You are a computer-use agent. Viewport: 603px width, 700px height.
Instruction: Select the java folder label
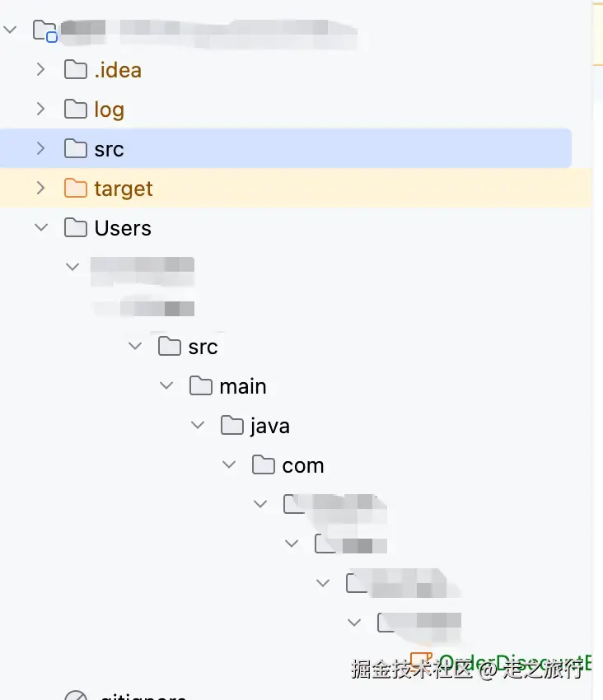(x=270, y=426)
